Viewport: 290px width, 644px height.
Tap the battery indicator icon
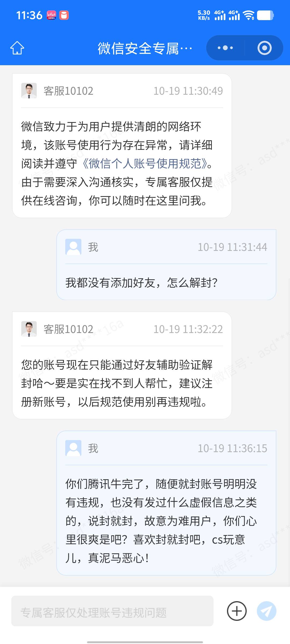pyautogui.click(x=265, y=15)
